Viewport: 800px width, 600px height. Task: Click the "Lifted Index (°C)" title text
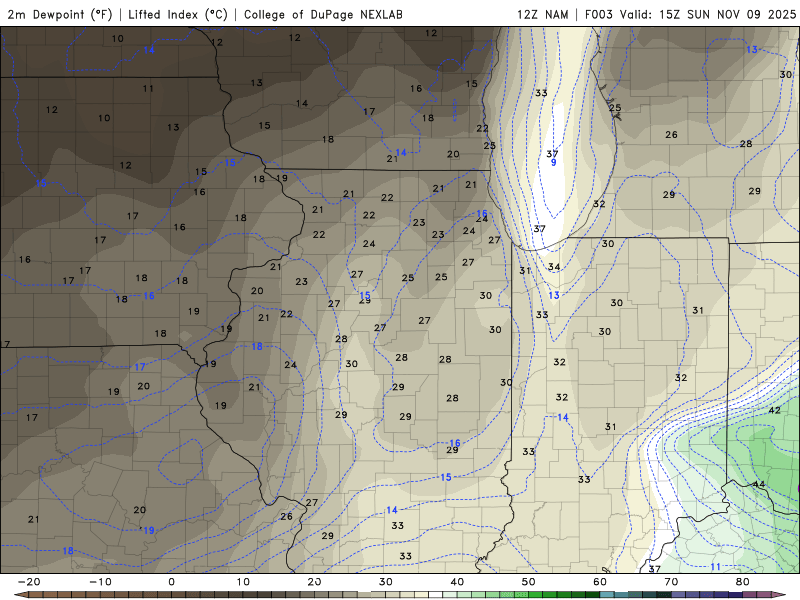(x=178, y=15)
